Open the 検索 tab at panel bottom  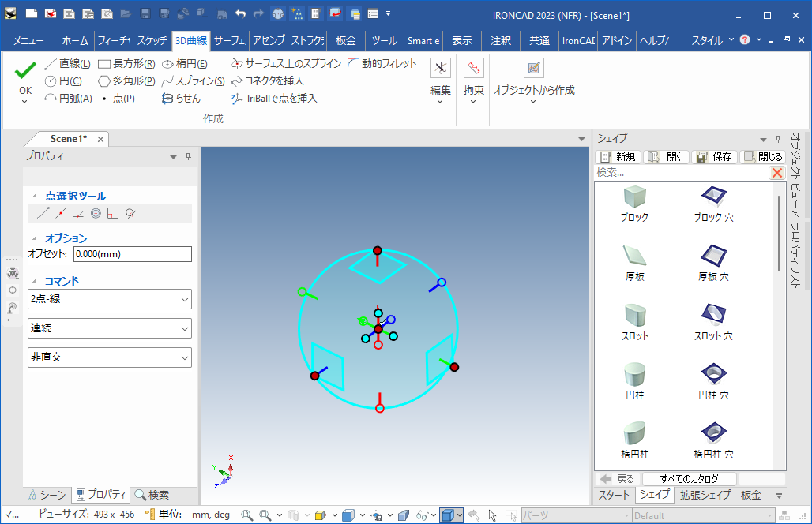point(152,495)
